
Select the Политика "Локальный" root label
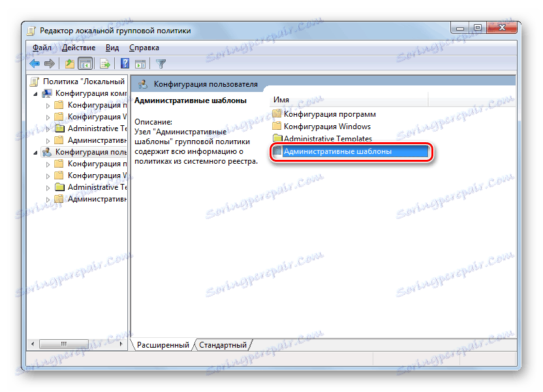[x=84, y=82]
